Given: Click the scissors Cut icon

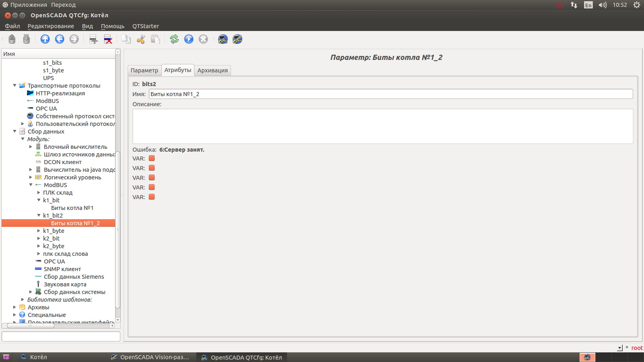Looking at the screenshot, I should point(141,39).
